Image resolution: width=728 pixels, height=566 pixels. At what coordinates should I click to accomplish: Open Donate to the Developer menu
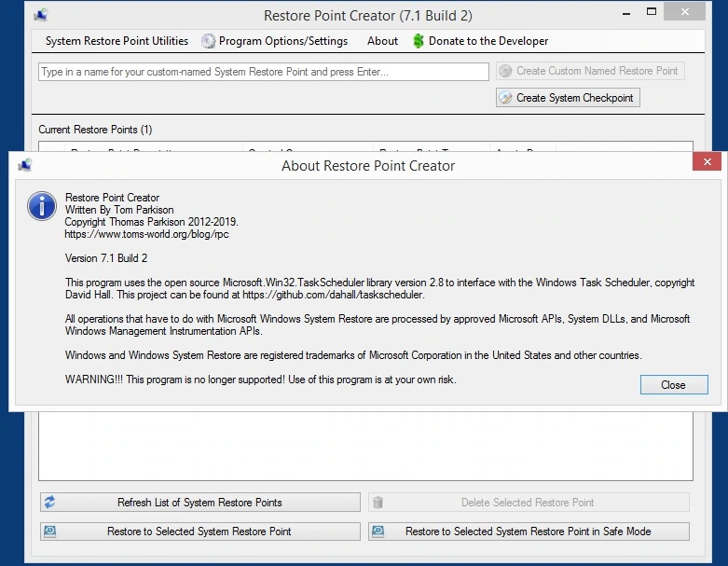click(488, 41)
